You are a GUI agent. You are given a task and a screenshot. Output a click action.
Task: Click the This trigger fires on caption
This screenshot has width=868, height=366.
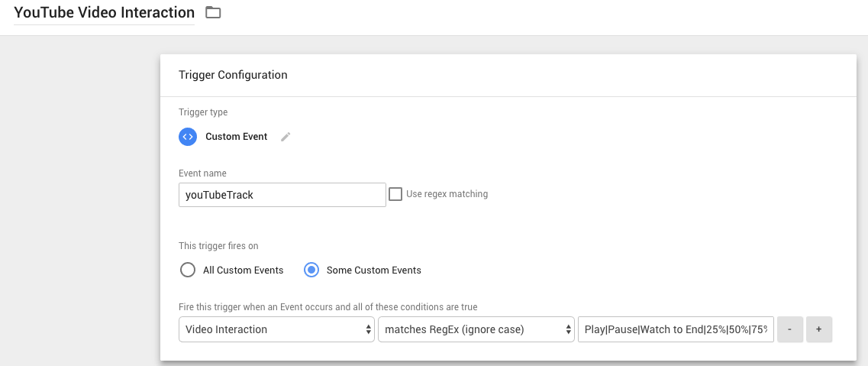(218, 246)
